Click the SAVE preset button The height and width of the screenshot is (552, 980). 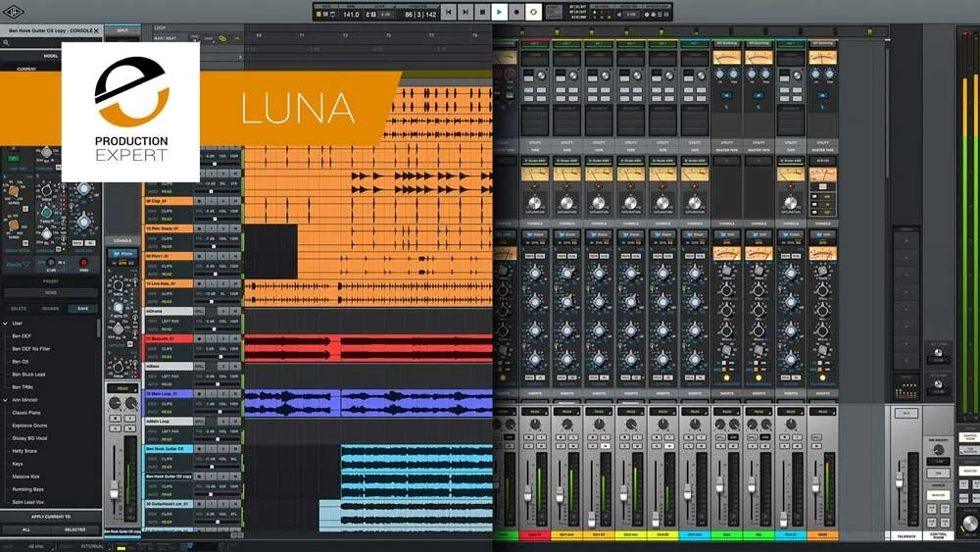82,308
